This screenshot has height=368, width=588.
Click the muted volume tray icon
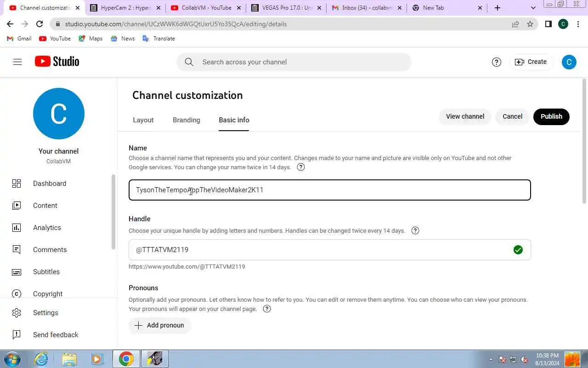pyautogui.click(x=524, y=359)
